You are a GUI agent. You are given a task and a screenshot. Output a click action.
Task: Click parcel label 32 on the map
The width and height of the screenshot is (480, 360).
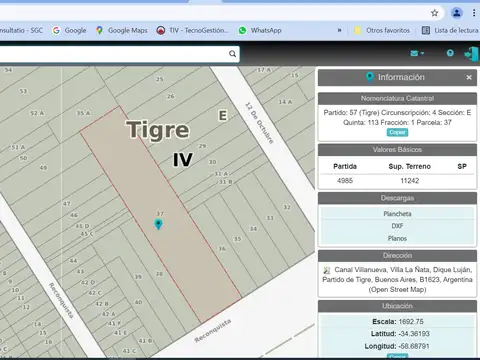click(x=287, y=207)
